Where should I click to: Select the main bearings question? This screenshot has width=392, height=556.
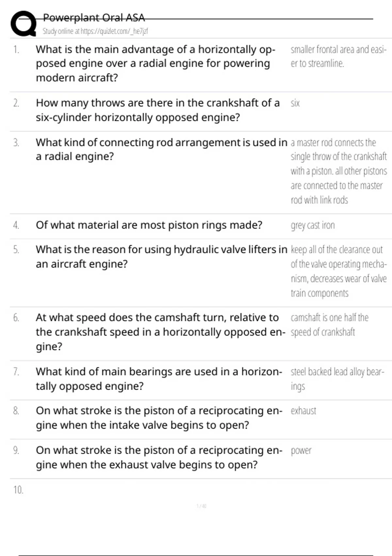tap(159, 379)
